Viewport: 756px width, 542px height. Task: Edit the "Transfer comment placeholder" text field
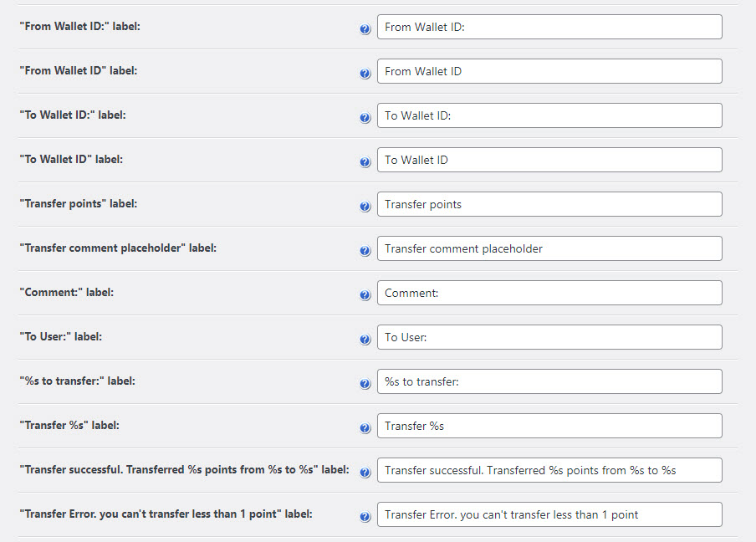click(549, 248)
